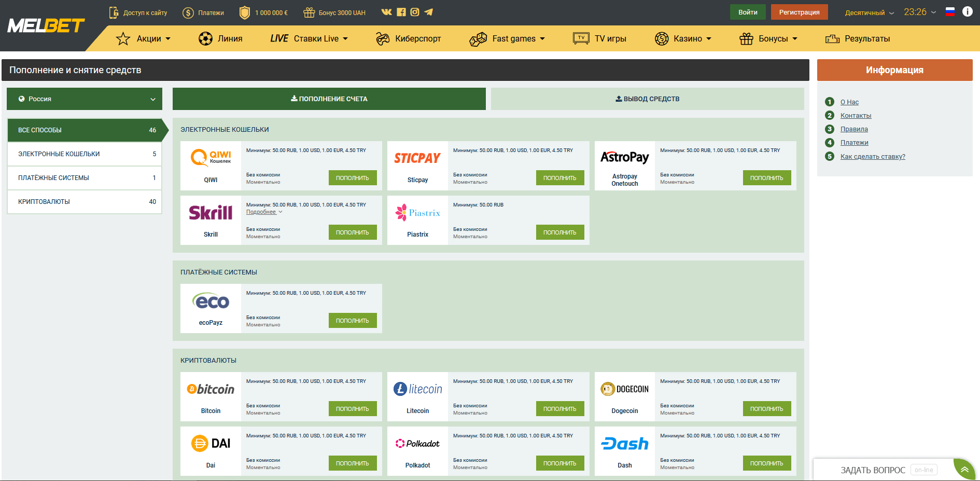The height and width of the screenshot is (481, 980).
Task: Open the Контакты link
Action: [x=856, y=116]
